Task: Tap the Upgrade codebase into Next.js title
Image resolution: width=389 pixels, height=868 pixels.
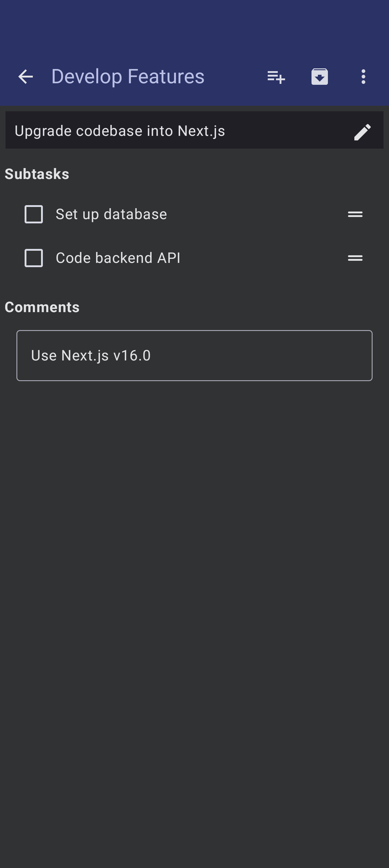Action: pyautogui.click(x=120, y=131)
